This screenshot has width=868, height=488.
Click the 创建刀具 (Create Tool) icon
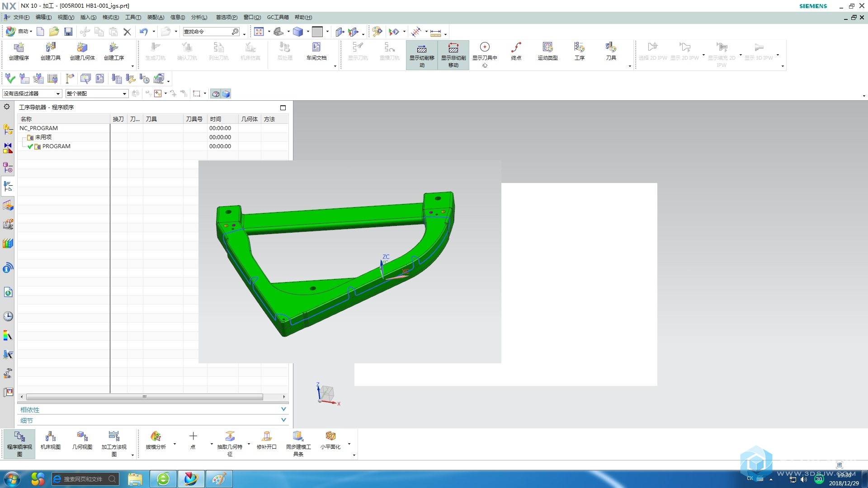pos(51,51)
